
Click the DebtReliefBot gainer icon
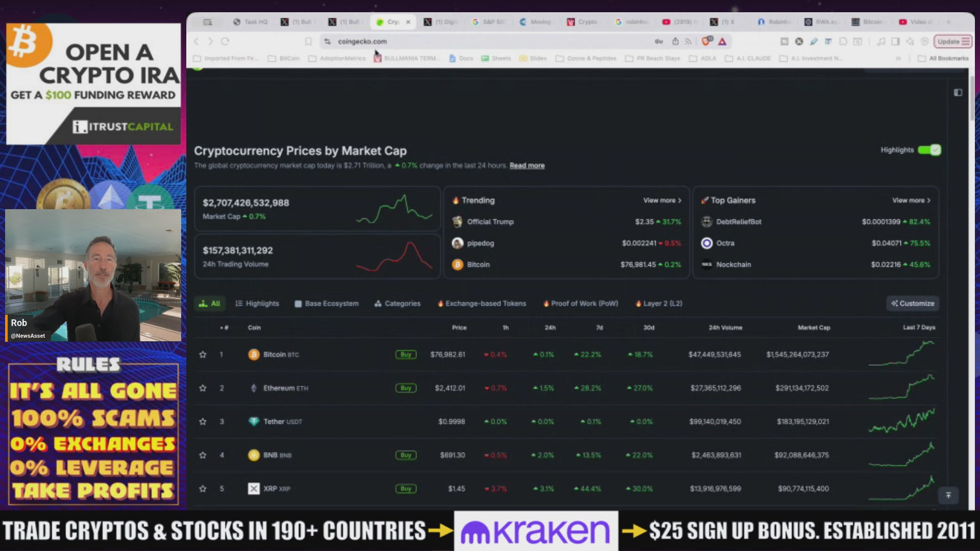[706, 222]
